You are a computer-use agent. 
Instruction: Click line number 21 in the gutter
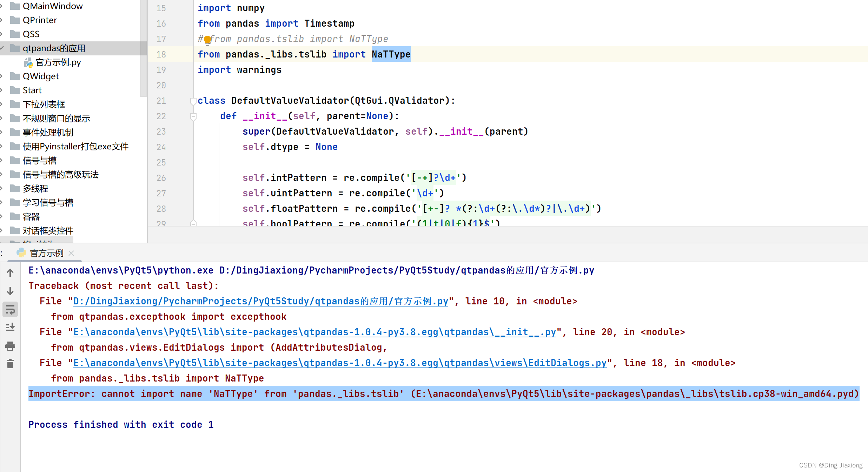(161, 101)
